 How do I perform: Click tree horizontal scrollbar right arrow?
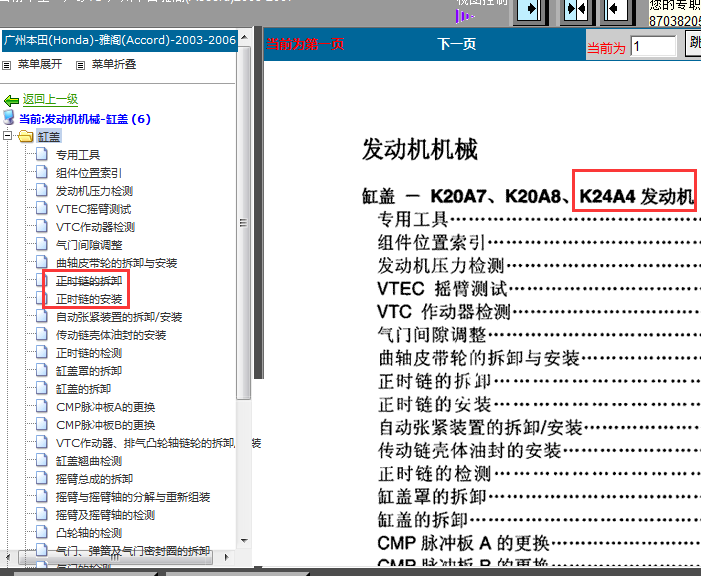pyautogui.click(x=227, y=557)
